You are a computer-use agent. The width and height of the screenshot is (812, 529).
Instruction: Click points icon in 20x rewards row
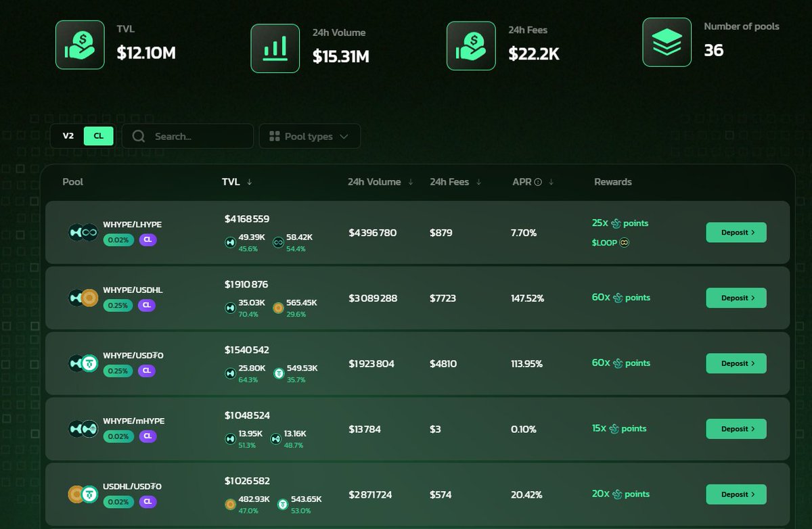tap(618, 495)
